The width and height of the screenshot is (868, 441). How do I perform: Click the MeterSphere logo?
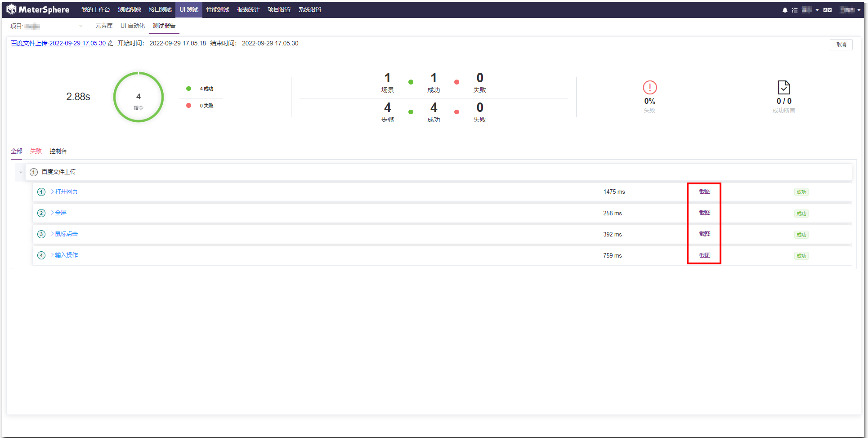(38, 9)
